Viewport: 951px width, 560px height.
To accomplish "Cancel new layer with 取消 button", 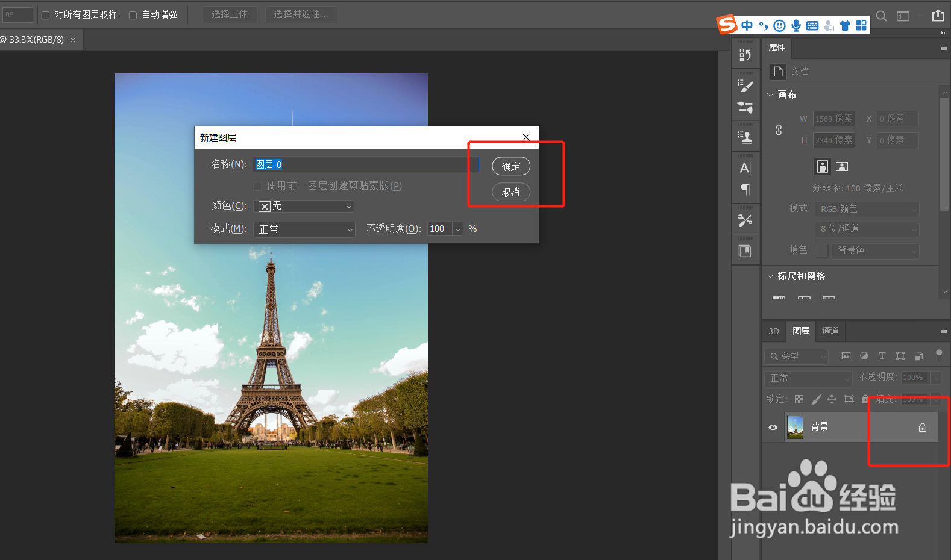I will (x=511, y=192).
